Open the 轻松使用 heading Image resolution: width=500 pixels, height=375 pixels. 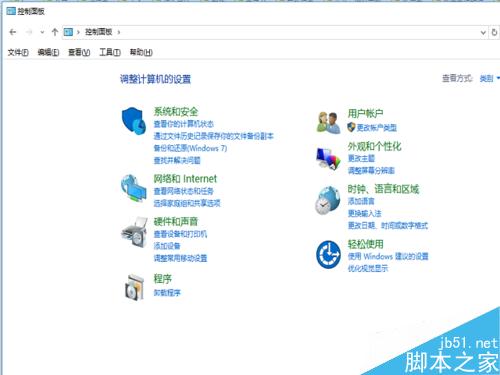[x=365, y=244]
